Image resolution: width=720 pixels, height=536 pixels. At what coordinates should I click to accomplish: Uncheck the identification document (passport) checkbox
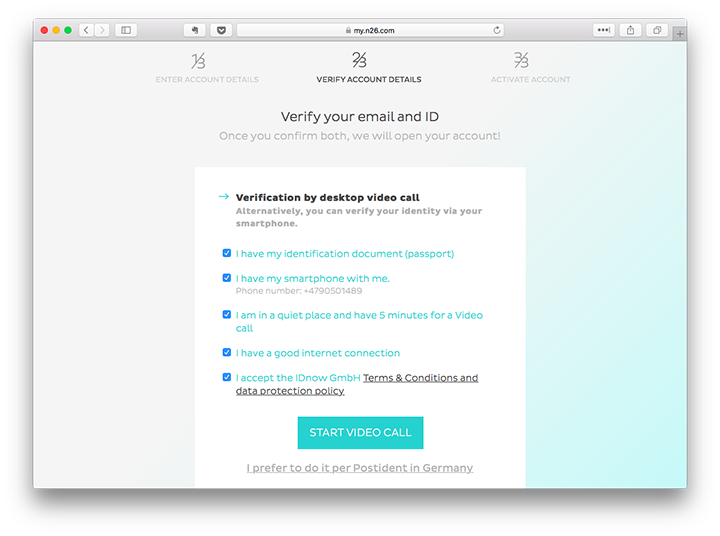[227, 253]
